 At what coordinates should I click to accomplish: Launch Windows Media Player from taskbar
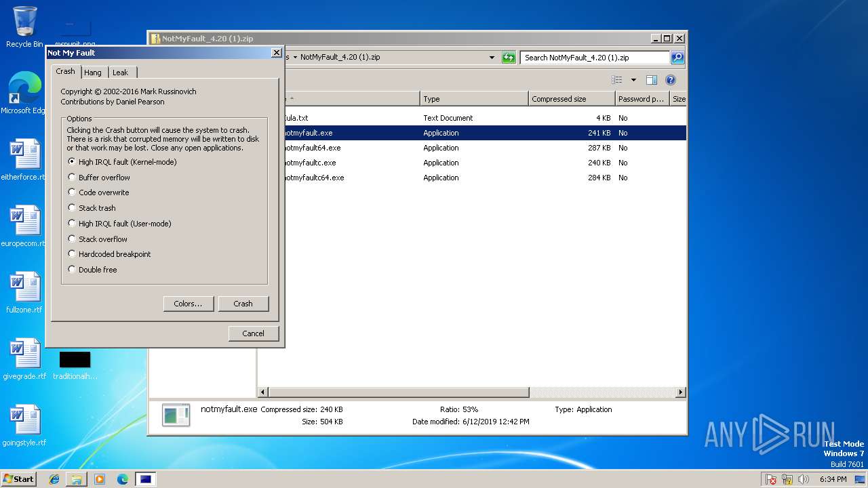coord(100,479)
